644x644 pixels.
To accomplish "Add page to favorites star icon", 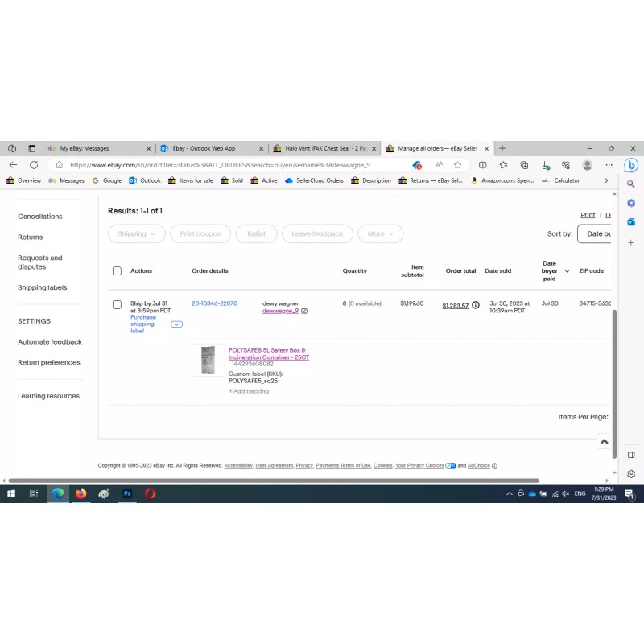I will click(458, 165).
